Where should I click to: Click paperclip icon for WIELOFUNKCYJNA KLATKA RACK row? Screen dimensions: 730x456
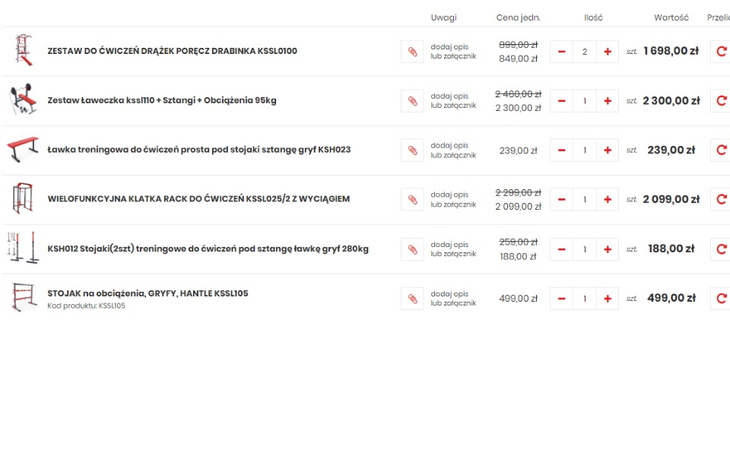[412, 199]
